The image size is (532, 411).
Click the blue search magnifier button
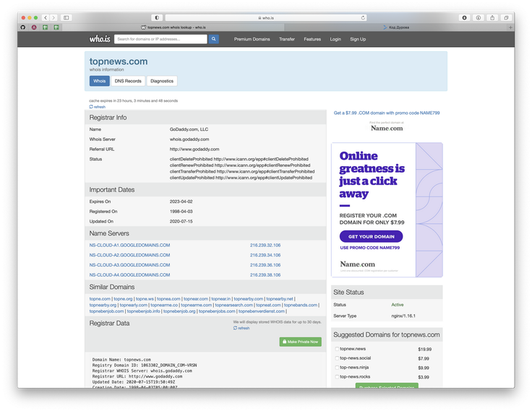coord(213,39)
